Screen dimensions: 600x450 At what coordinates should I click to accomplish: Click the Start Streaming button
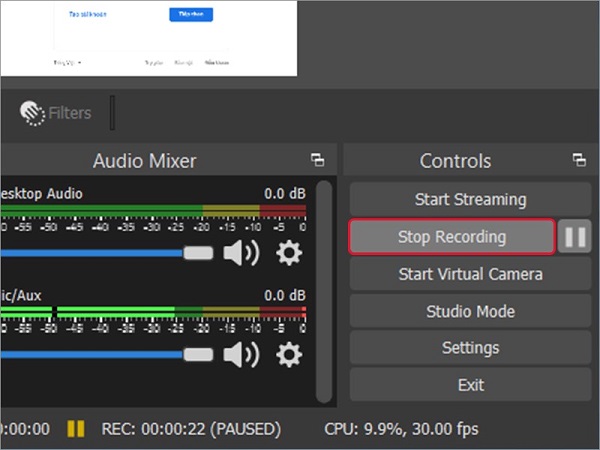(470, 199)
